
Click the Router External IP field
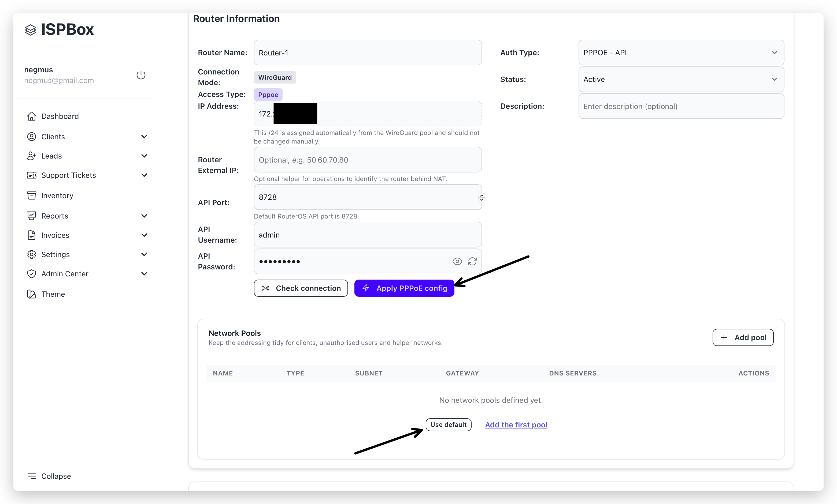pyautogui.click(x=368, y=160)
